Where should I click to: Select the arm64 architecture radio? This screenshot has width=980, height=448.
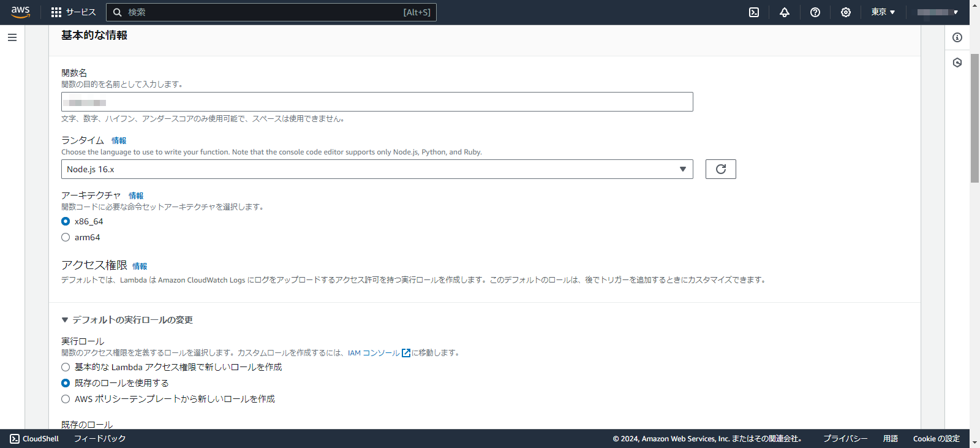click(66, 237)
